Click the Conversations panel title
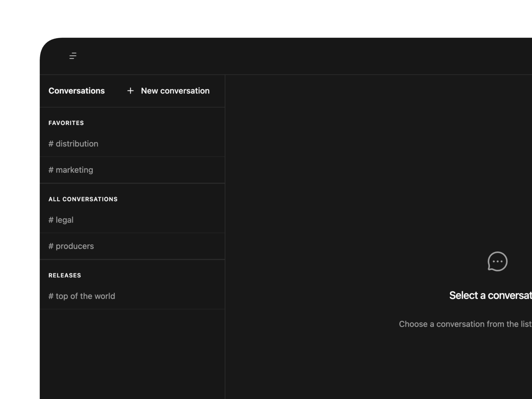Image resolution: width=532 pixels, height=399 pixels. point(76,91)
